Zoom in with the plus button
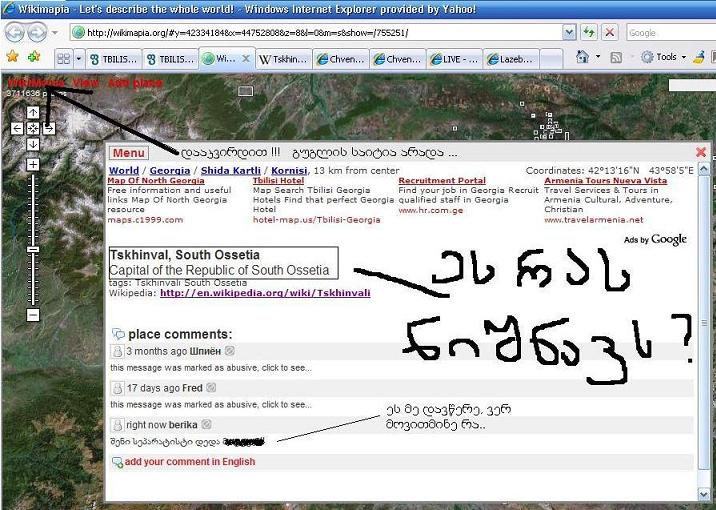 (33, 164)
